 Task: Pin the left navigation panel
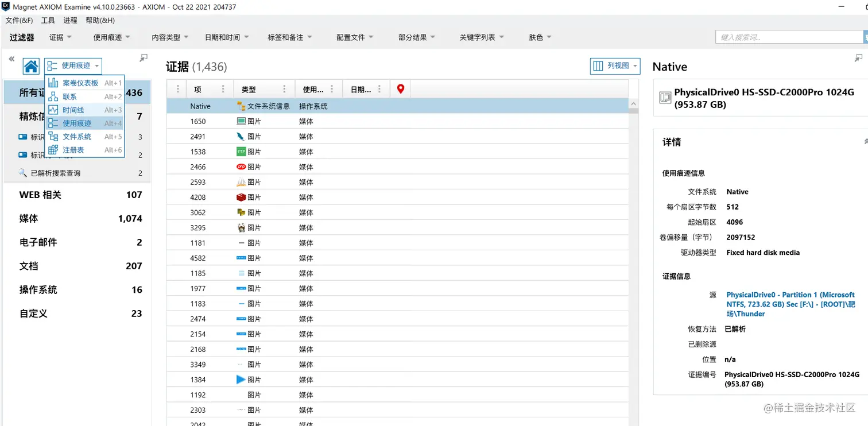[144, 57]
